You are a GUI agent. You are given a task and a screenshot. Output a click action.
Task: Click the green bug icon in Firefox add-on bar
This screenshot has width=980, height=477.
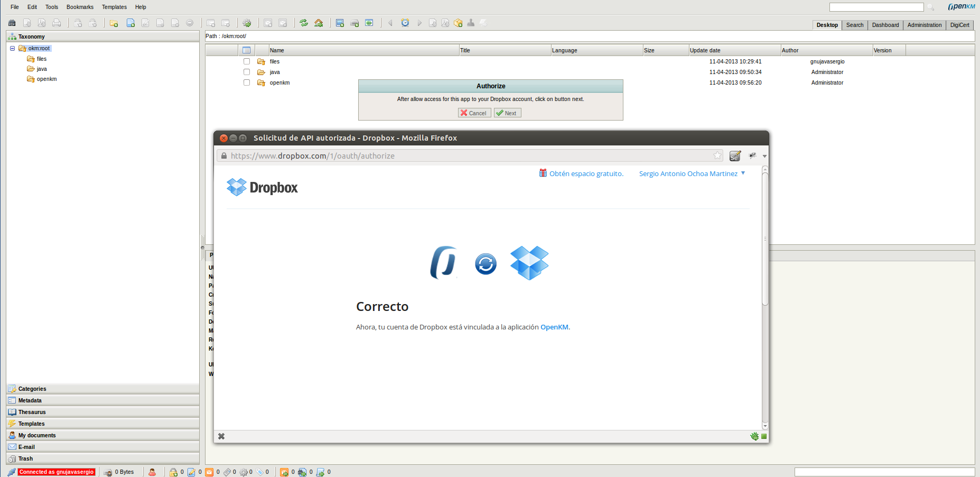click(754, 436)
